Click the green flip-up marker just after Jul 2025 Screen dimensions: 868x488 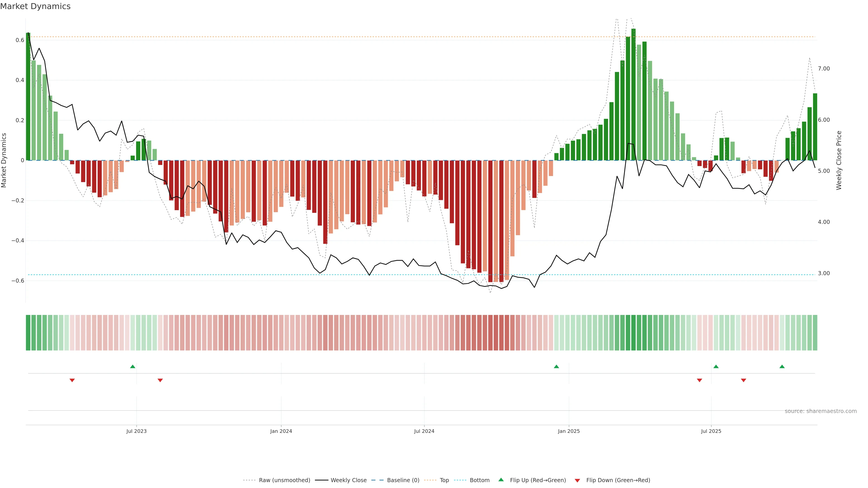[x=716, y=366]
